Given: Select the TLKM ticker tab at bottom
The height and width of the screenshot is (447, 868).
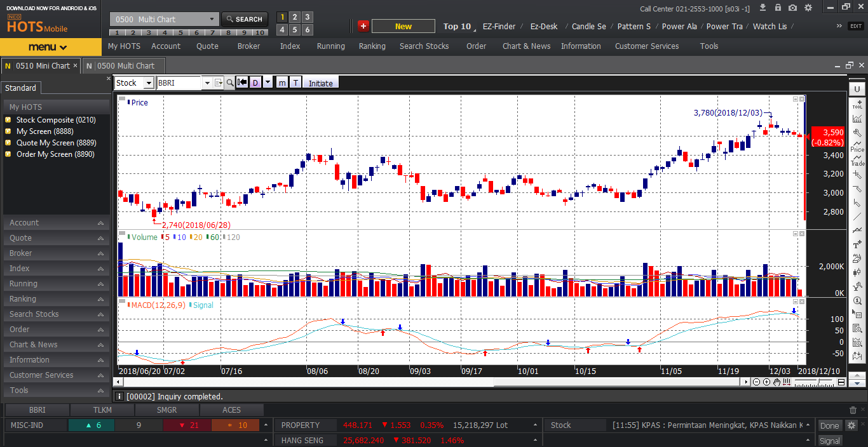Looking at the screenshot, I should coord(102,410).
